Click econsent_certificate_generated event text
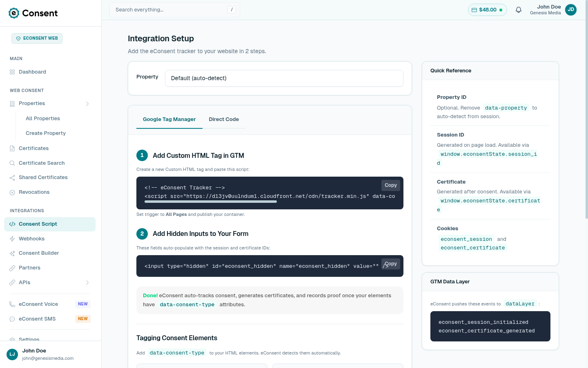588x368 pixels. (487, 331)
